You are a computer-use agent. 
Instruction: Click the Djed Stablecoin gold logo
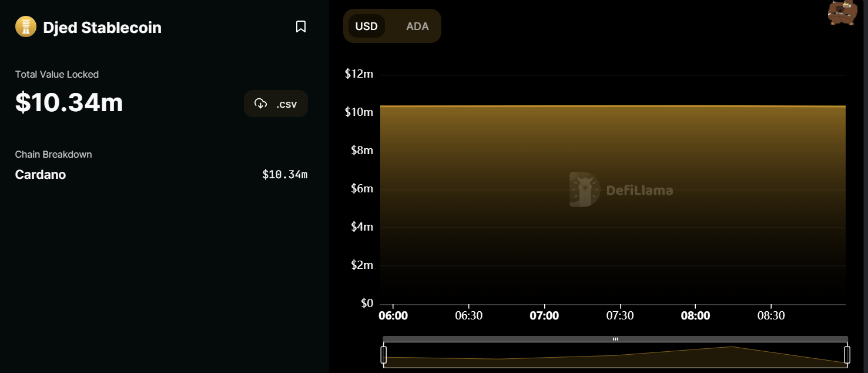[x=26, y=27]
